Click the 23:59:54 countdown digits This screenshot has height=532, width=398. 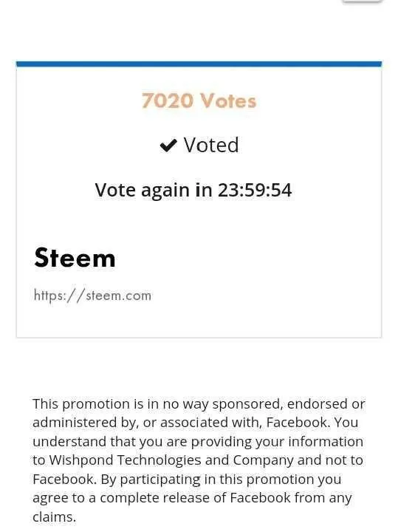coord(255,190)
